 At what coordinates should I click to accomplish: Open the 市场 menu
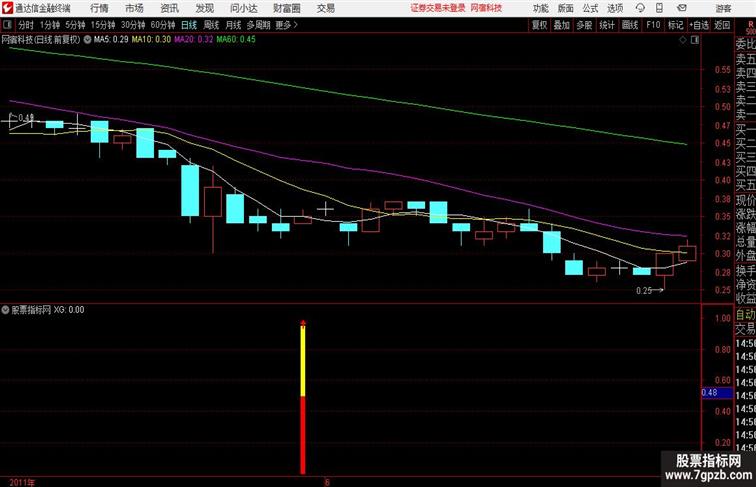tap(134, 8)
